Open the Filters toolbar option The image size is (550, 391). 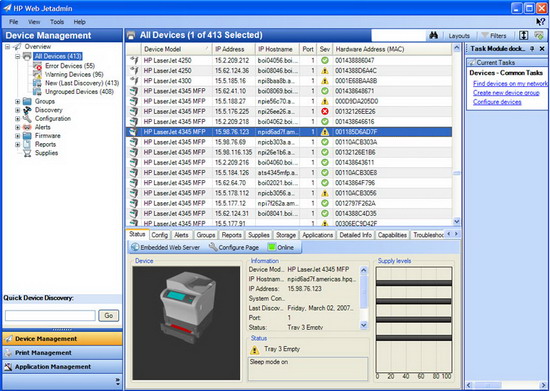[x=494, y=36]
